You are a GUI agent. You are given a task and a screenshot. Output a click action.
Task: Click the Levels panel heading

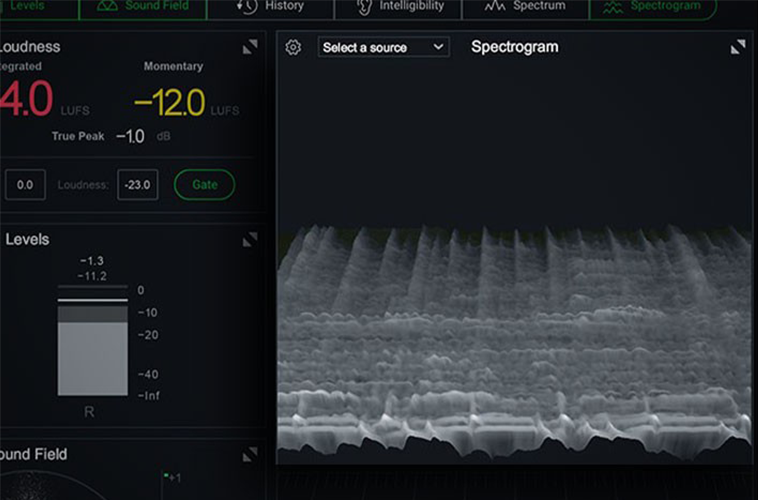tap(27, 239)
